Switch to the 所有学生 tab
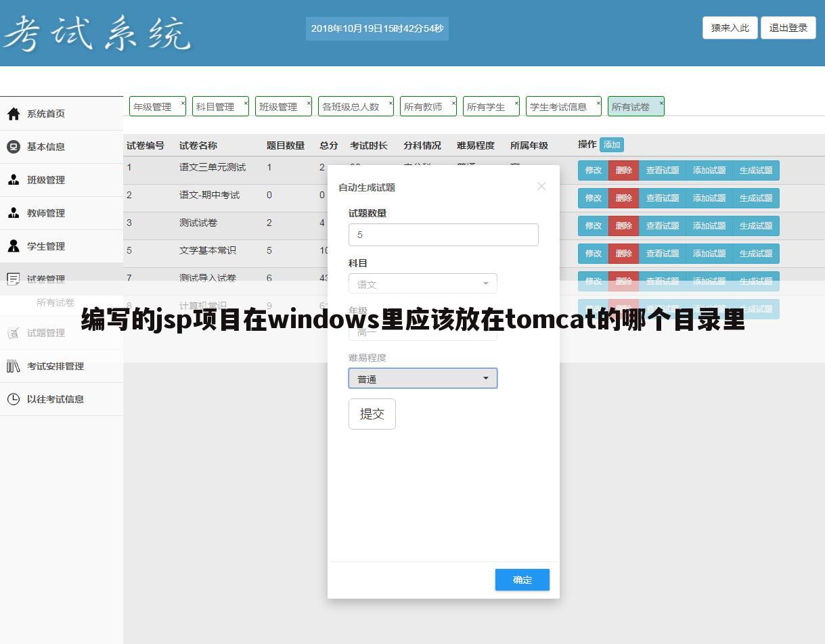The height and width of the screenshot is (644, 825). tap(487, 106)
